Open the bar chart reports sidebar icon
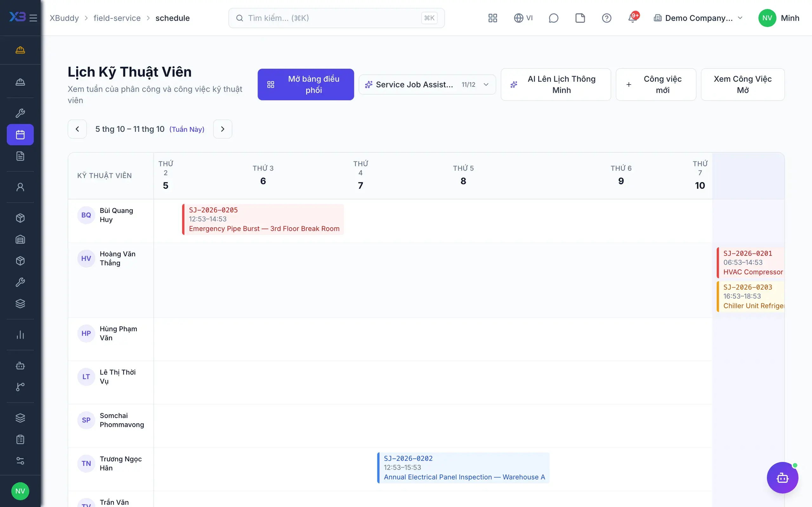Viewport: 812px width, 507px height. [x=20, y=334]
